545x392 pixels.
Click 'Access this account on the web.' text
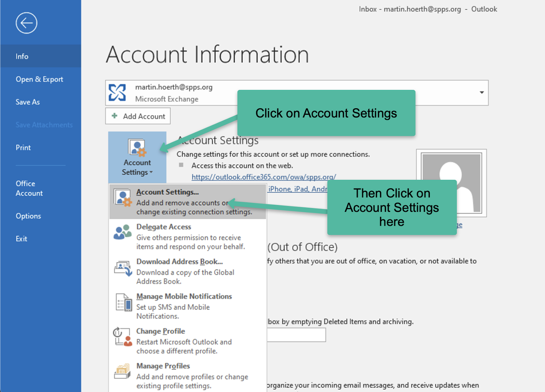point(242,166)
